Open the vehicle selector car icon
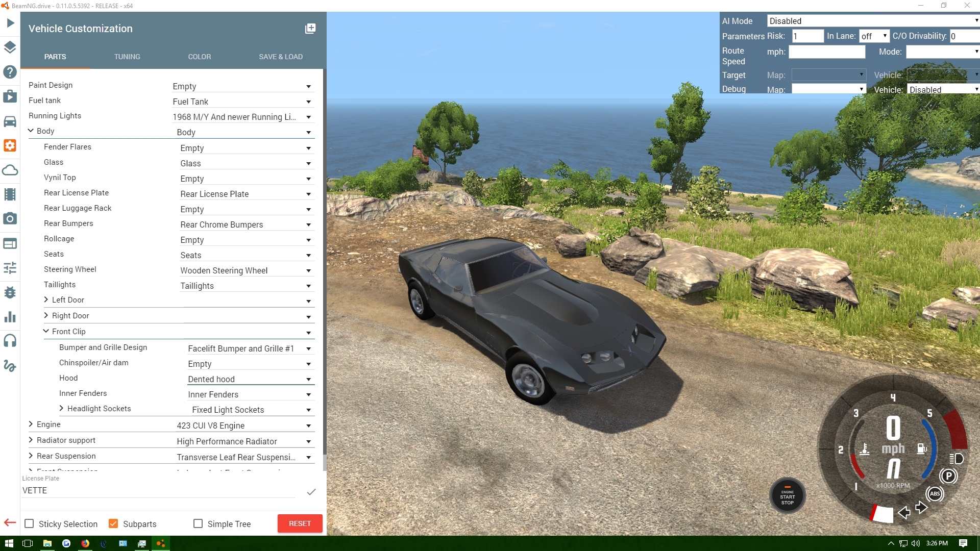Screen dimensions: 980x551 pos(10,121)
